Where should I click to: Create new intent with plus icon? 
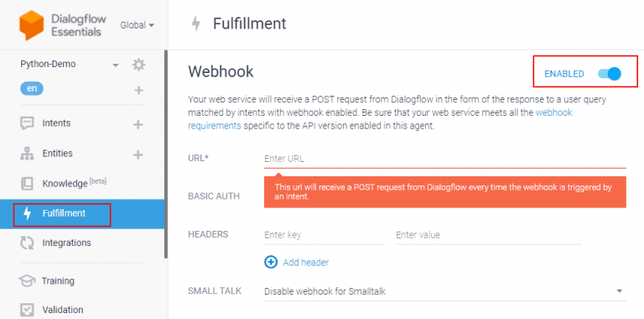tap(138, 124)
